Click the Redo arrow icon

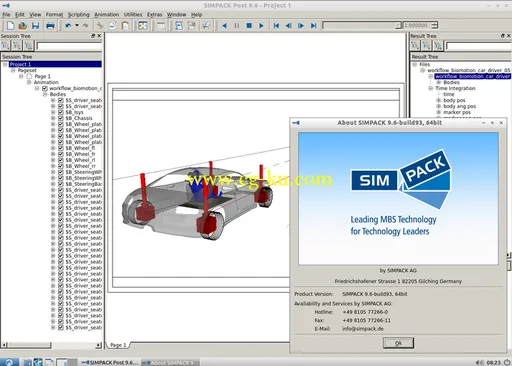pos(86,25)
